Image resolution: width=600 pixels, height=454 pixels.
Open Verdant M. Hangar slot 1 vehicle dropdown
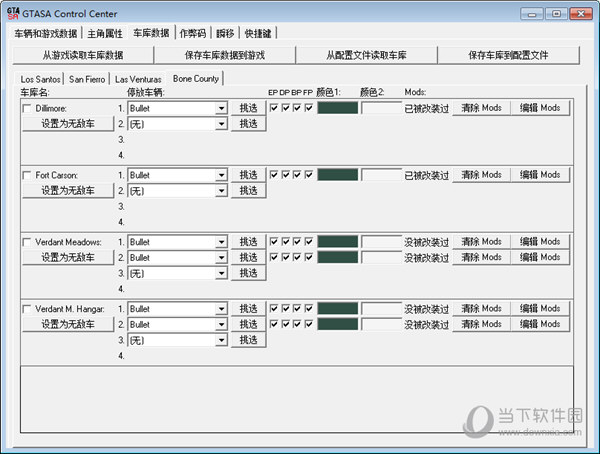[221, 309]
